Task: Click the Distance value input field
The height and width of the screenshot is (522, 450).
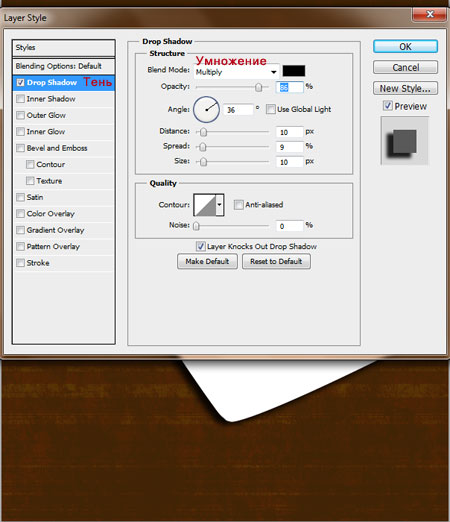Action: point(290,132)
